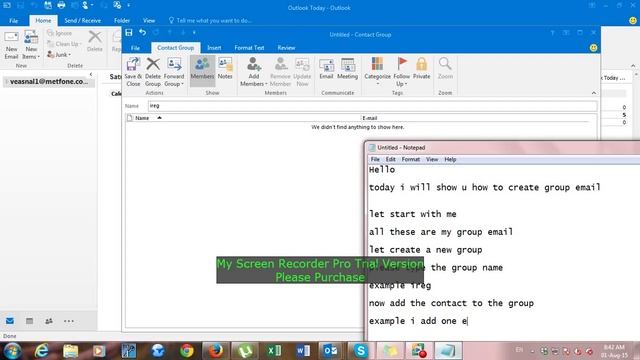This screenshot has height=360, width=640.
Task: Select the Contact Group ribbon tab
Action: click(x=176, y=48)
